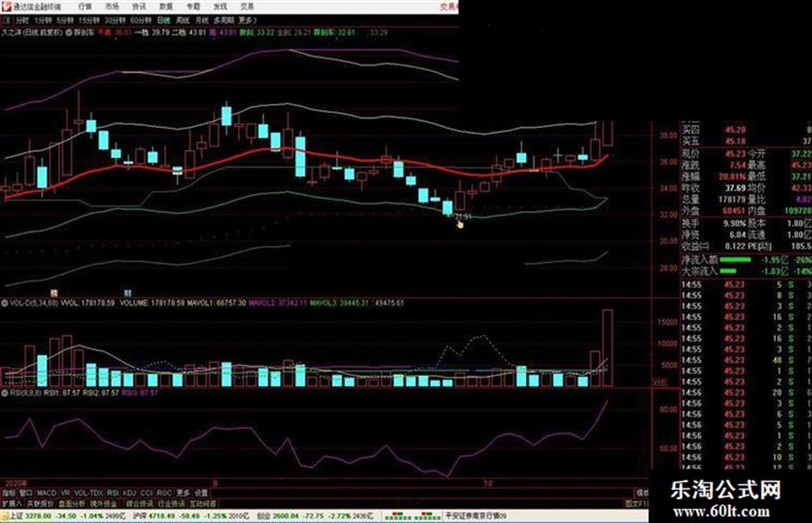Click the indicator settings circle icon beside 久之洋
Screen dimensions: 812x523
(69, 33)
